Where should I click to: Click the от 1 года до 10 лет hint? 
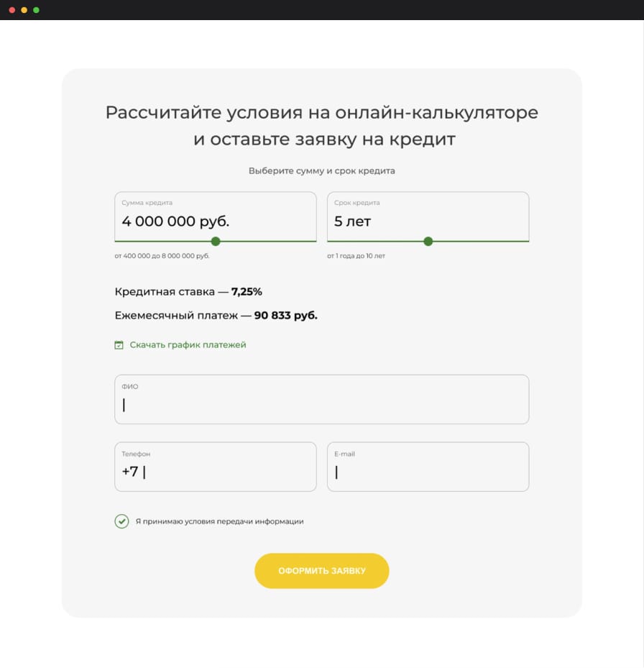356,256
